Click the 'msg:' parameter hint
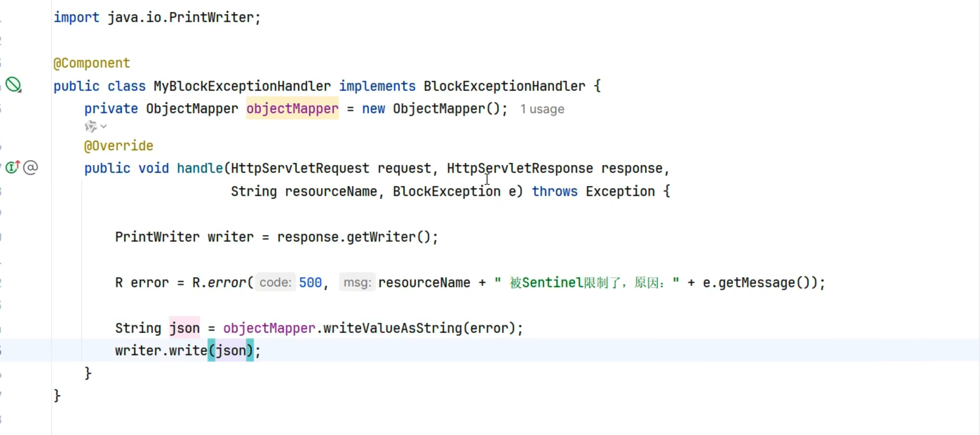This screenshot has width=980, height=435. click(357, 283)
